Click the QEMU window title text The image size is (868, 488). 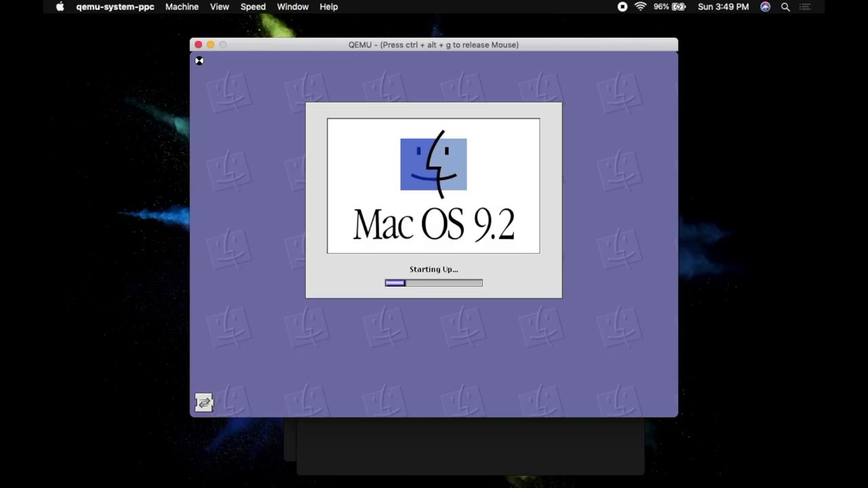tap(433, 45)
